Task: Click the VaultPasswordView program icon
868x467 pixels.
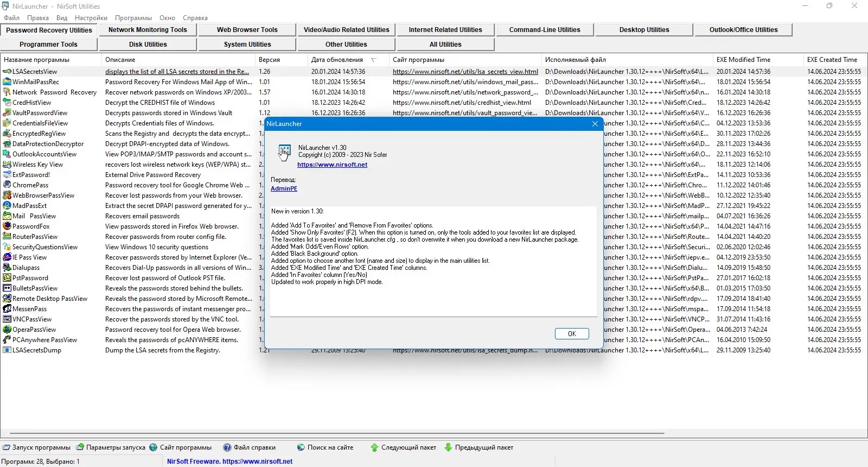Action: coord(7,113)
